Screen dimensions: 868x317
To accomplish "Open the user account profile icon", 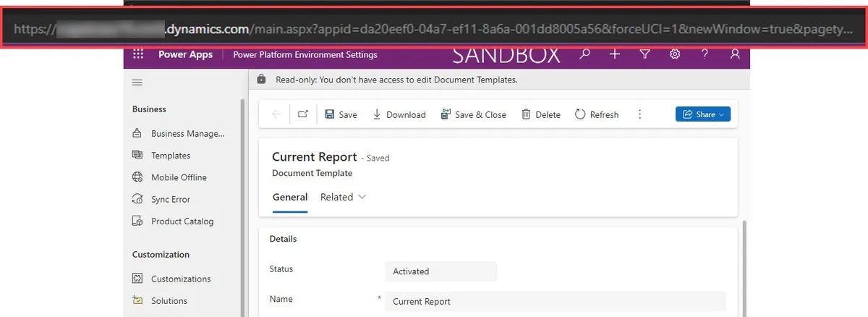I will (x=735, y=54).
